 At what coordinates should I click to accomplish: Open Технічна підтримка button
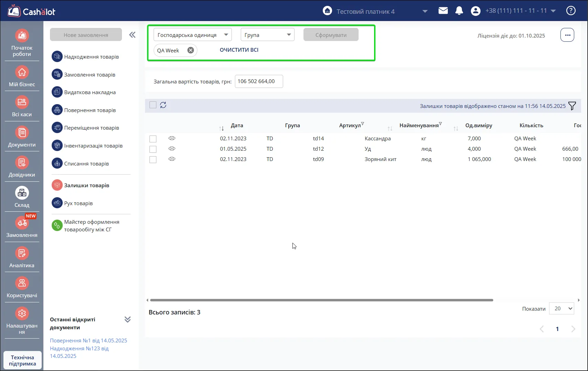[22, 360]
